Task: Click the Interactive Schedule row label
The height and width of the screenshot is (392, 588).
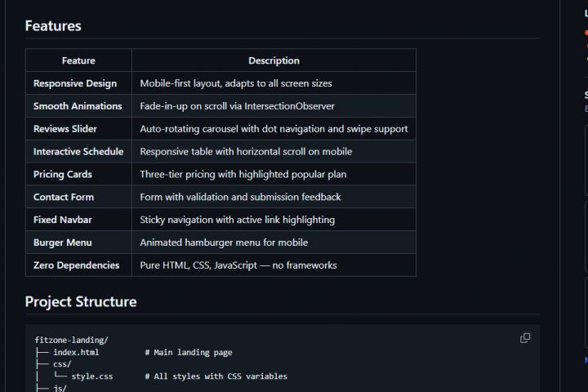Action: (78, 152)
